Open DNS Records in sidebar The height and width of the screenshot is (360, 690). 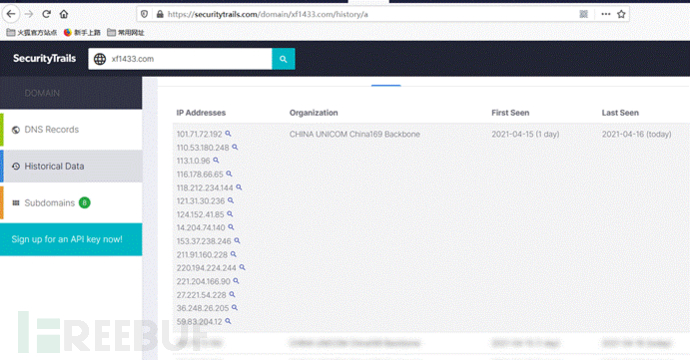71,129
